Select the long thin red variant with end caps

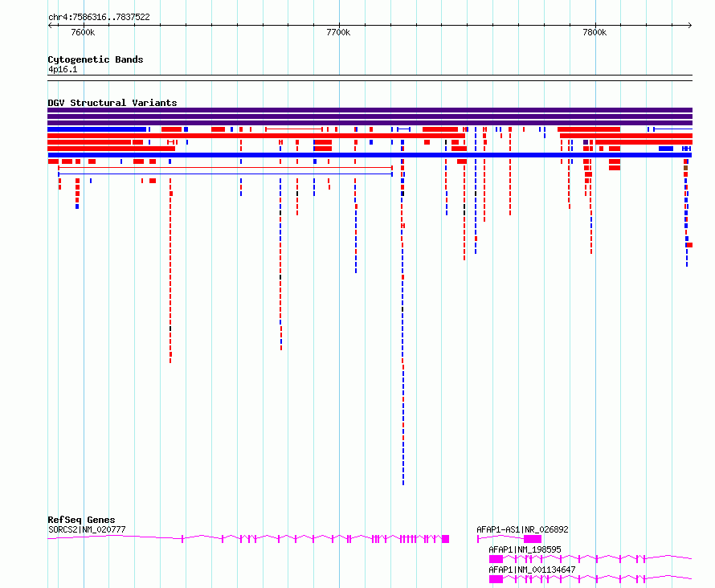point(225,168)
